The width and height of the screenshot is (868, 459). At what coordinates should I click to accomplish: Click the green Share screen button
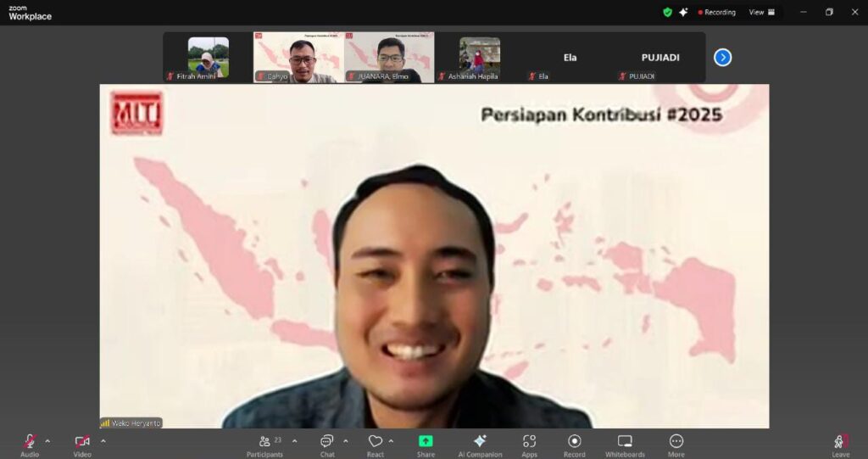[x=426, y=444]
